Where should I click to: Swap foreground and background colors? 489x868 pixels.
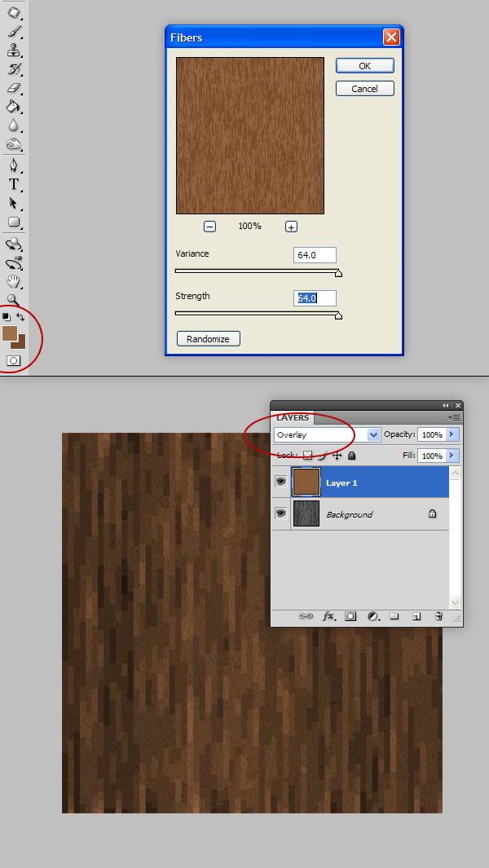pos(20,317)
